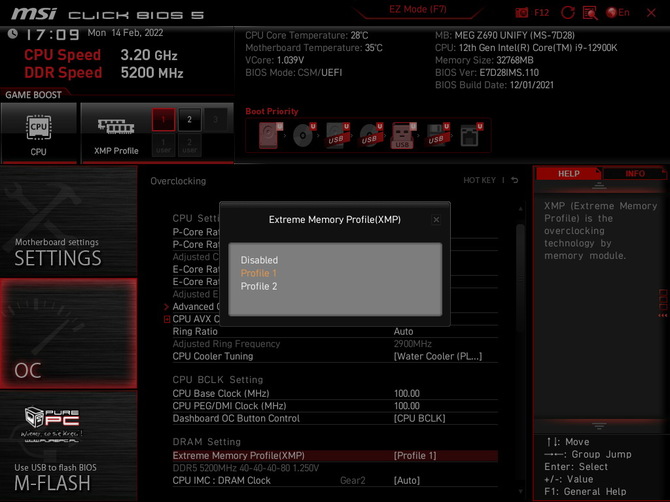This screenshot has width=670, height=502.
Task: Click the back arrow next to HOT KEY
Action: click(x=515, y=180)
